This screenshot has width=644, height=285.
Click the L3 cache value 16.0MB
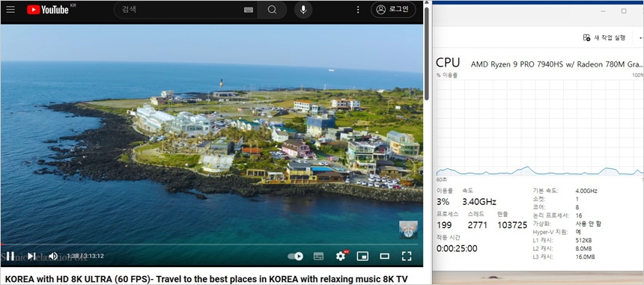tap(586, 257)
